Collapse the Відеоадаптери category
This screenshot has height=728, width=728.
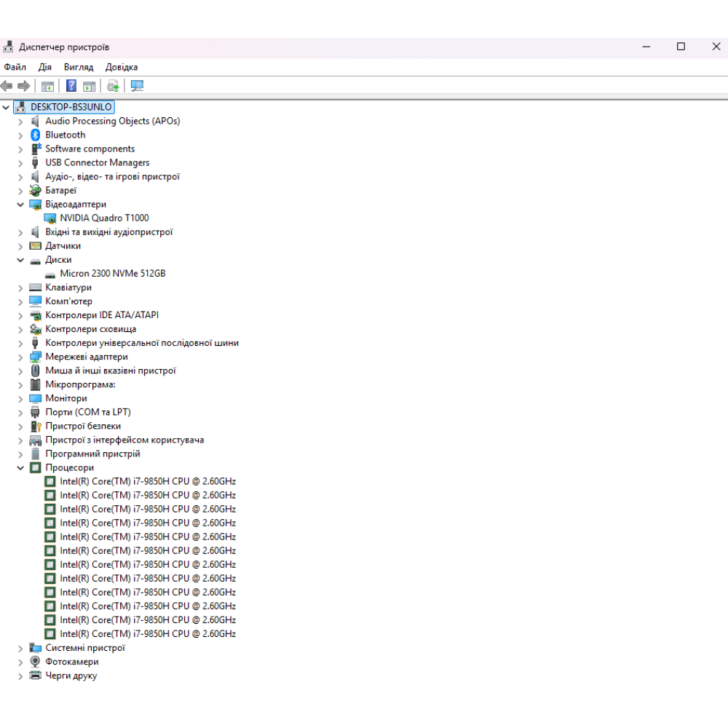click(20, 205)
